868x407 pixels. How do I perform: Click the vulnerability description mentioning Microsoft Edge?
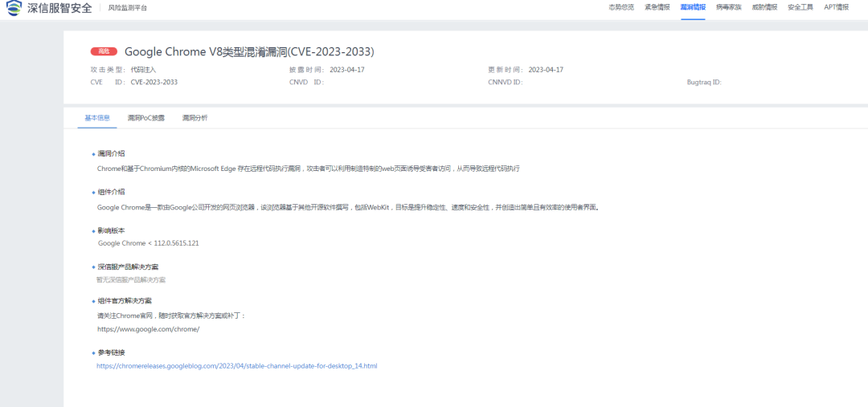pyautogui.click(x=308, y=169)
